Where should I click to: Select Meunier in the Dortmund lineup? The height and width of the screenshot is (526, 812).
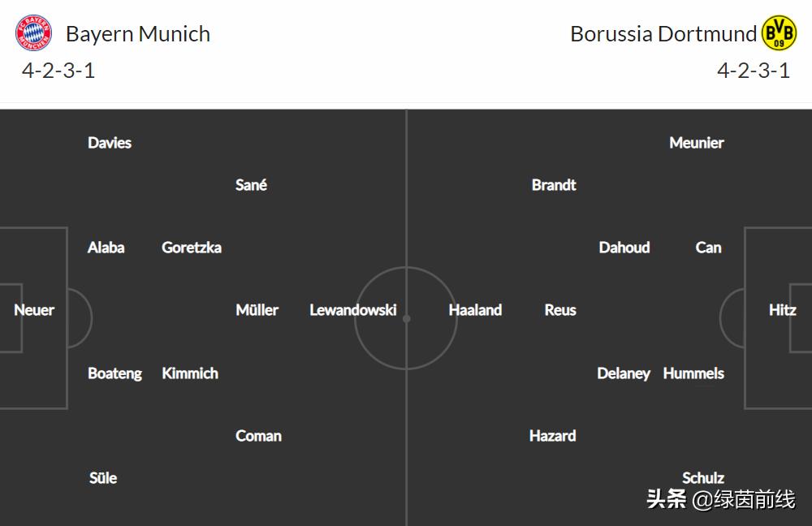pos(696,143)
